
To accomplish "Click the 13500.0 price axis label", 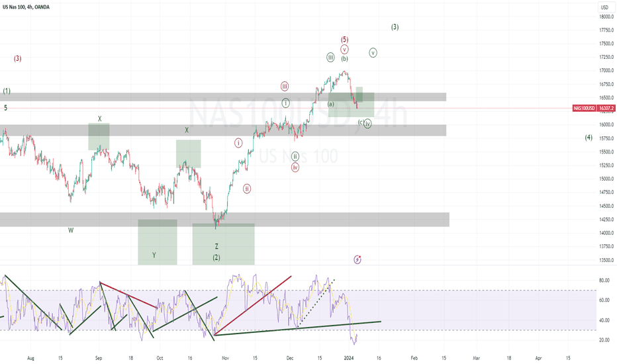I will (606, 260).
